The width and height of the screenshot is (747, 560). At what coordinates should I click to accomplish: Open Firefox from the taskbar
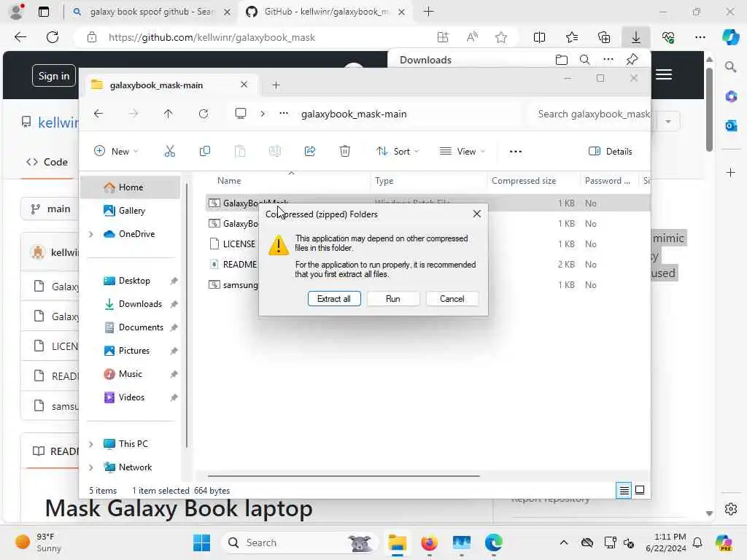click(429, 542)
